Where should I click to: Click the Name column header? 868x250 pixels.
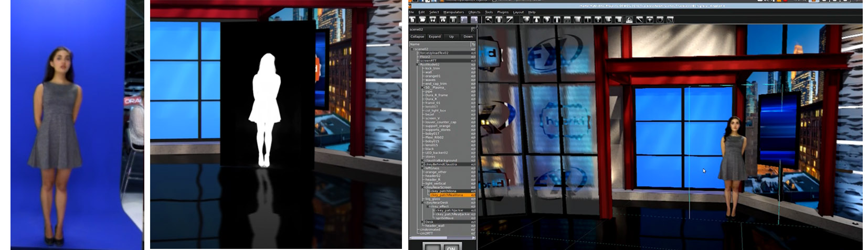[439, 45]
